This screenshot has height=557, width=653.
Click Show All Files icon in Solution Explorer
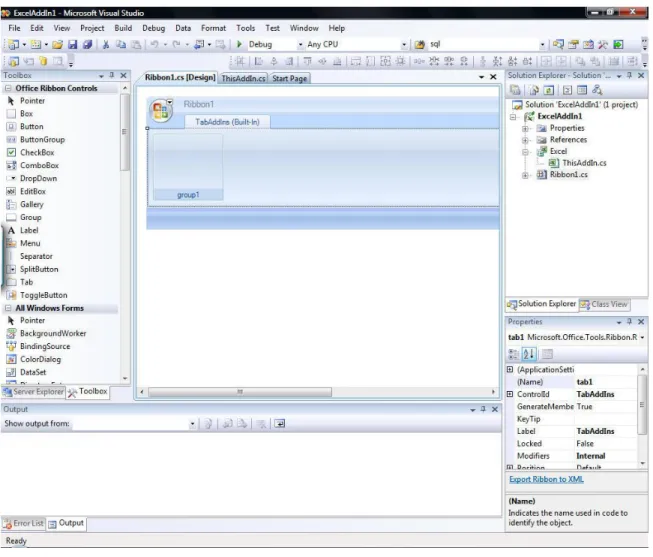coord(534,90)
